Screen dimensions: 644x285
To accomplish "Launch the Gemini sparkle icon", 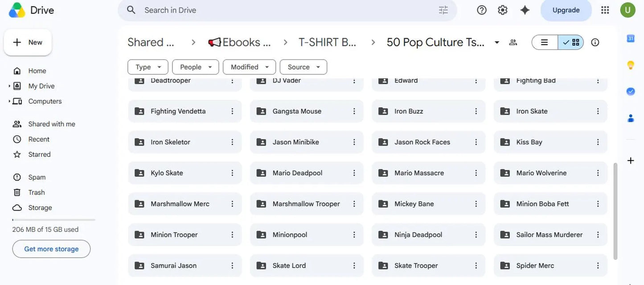I will point(525,10).
